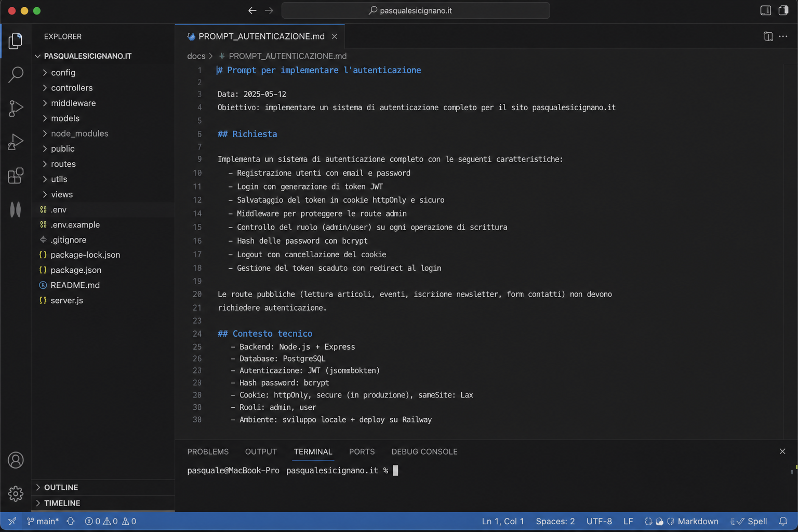Toggle the secondary sidebar layout icon
This screenshot has width=798, height=532.
click(x=783, y=10)
